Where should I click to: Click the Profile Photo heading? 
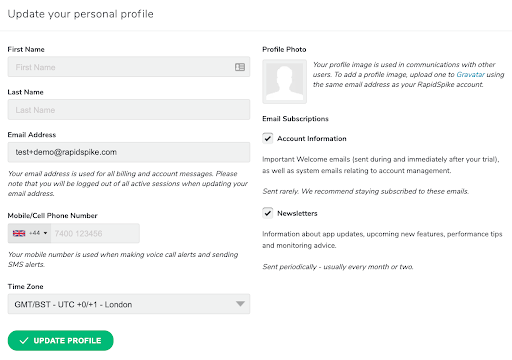pyautogui.click(x=284, y=49)
